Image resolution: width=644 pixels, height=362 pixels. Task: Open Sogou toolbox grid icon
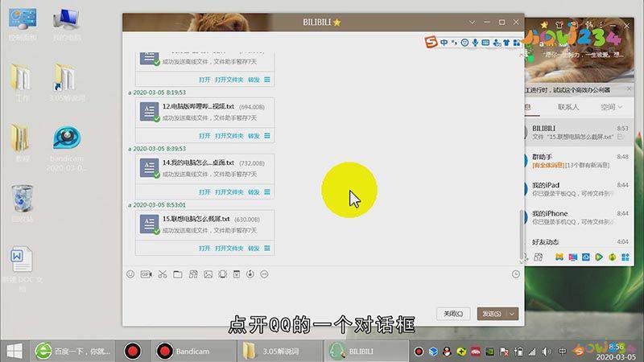[516, 43]
